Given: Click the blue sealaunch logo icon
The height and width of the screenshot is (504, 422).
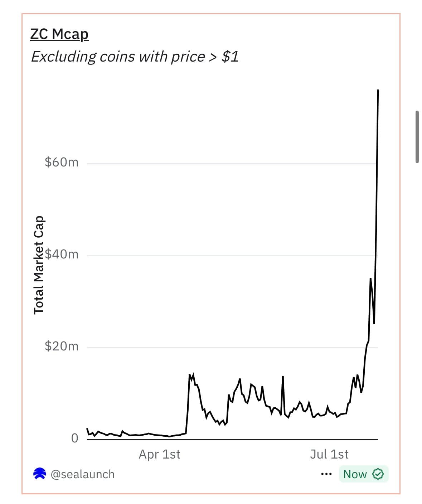Looking at the screenshot, I should [x=39, y=474].
